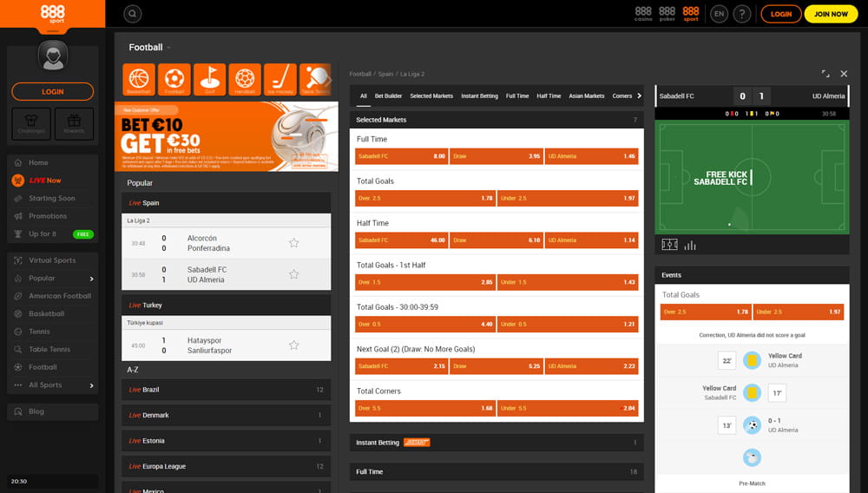Open the 888 casino link icon

coord(643,14)
